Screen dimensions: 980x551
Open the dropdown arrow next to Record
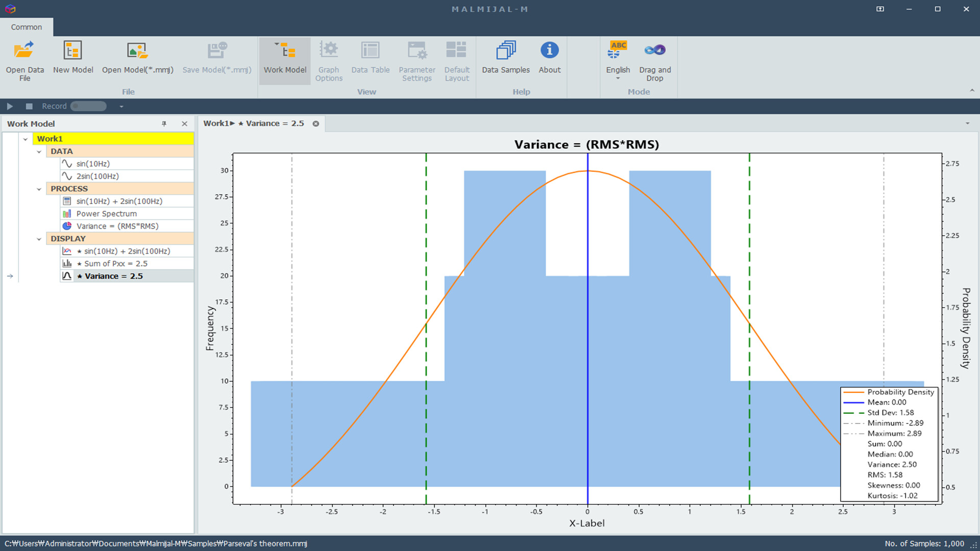(x=121, y=107)
